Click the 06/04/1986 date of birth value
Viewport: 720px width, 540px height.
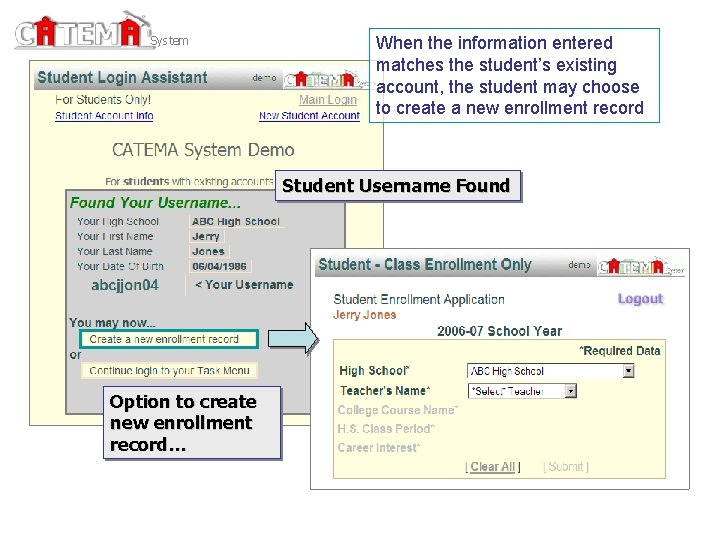[x=219, y=266]
